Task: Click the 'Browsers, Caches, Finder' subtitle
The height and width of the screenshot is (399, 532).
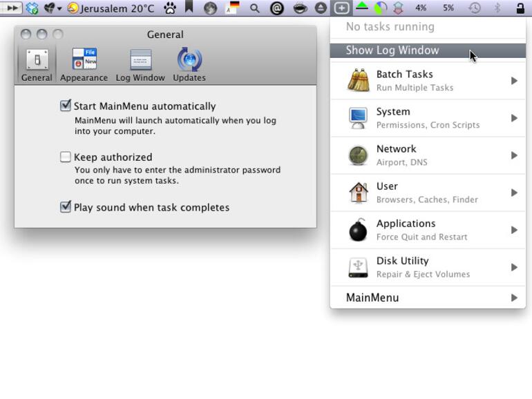Action: coord(427,199)
